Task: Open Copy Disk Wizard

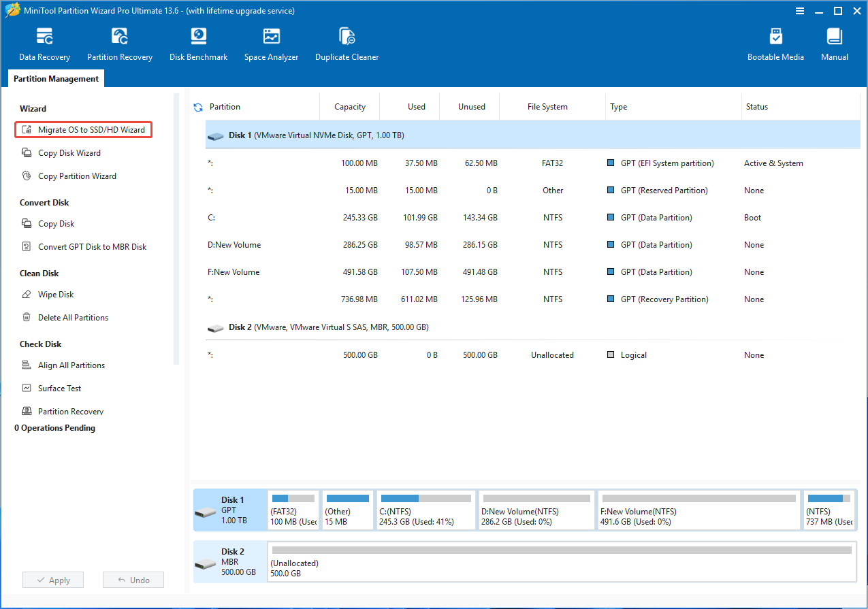Action: [x=69, y=153]
